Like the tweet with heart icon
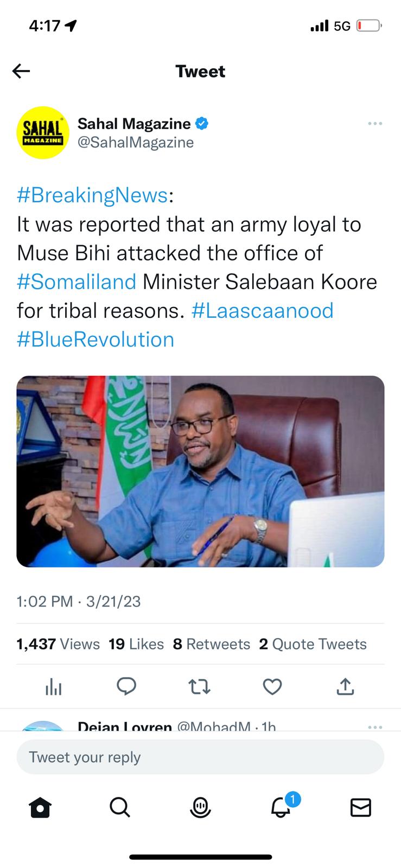The height and width of the screenshot is (868, 401). pos(272,687)
